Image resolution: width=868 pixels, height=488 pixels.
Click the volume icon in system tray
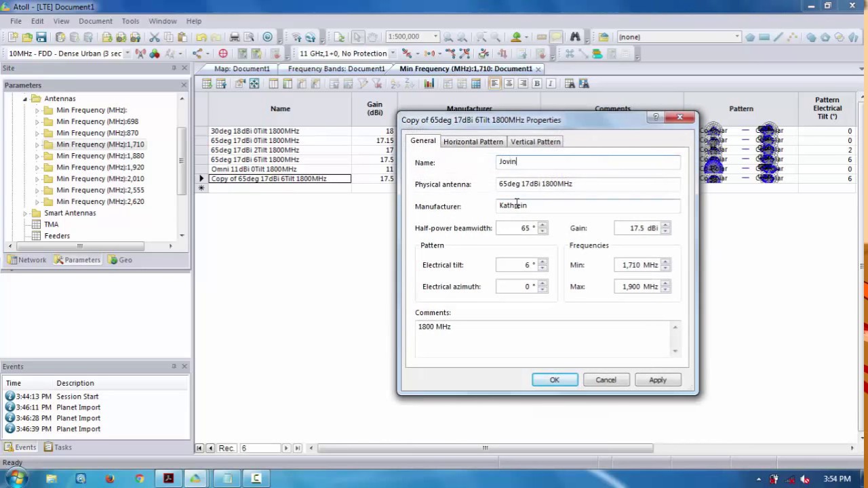tap(805, 479)
